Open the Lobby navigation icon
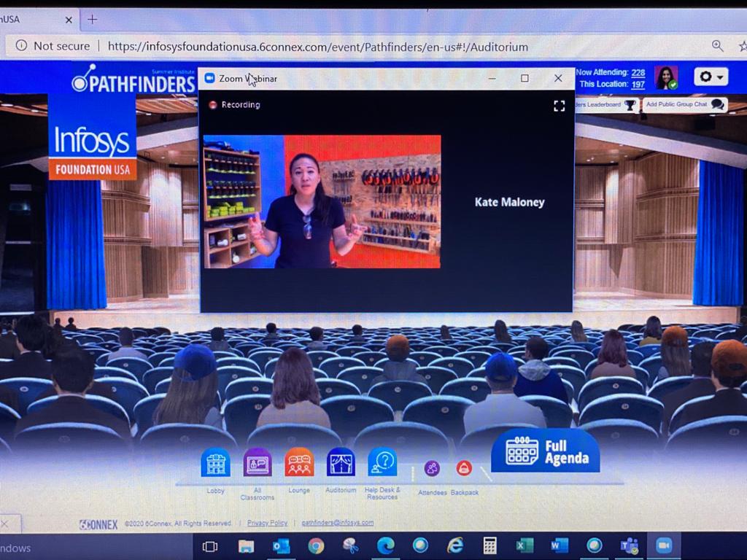This screenshot has width=747, height=560. pyautogui.click(x=215, y=462)
